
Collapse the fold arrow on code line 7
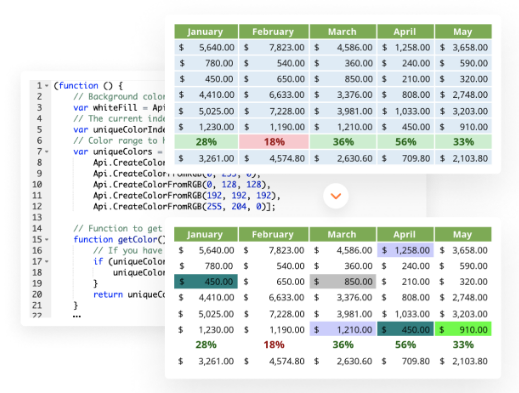[47, 152]
